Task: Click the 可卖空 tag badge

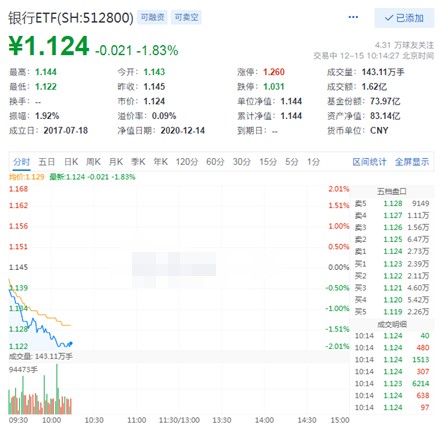Action: pos(186,17)
